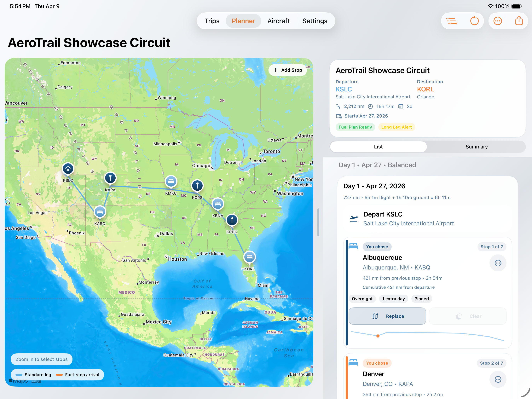Select the KMKC bed pin on map
532x399 pixels.
click(x=171, y=182)
